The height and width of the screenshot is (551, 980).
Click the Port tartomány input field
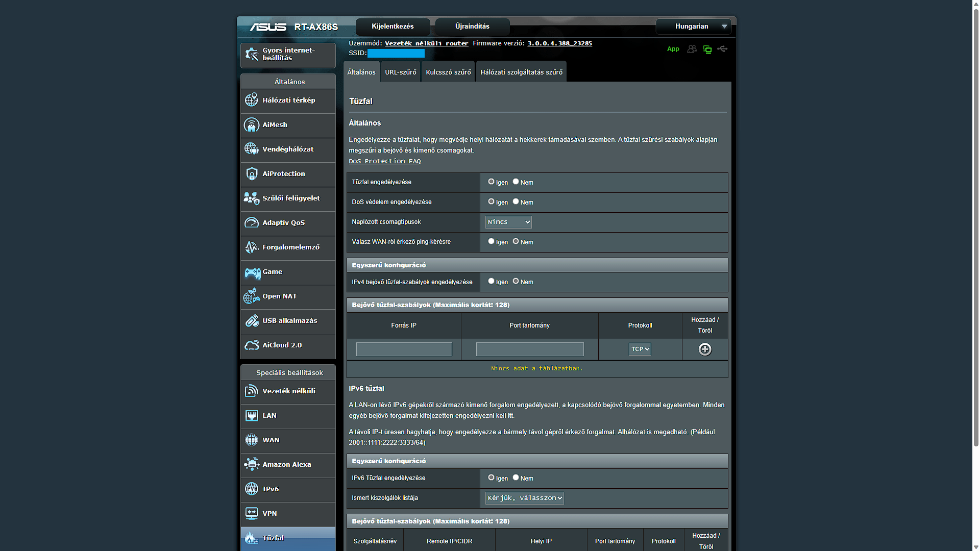pyautogui.click(x=529, y=349)
